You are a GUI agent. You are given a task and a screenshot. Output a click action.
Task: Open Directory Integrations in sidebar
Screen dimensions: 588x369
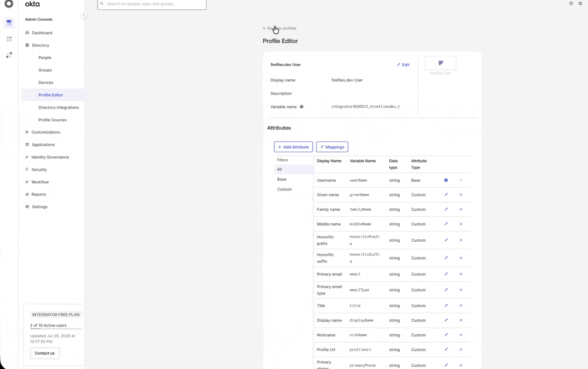(x=58, y=108)
